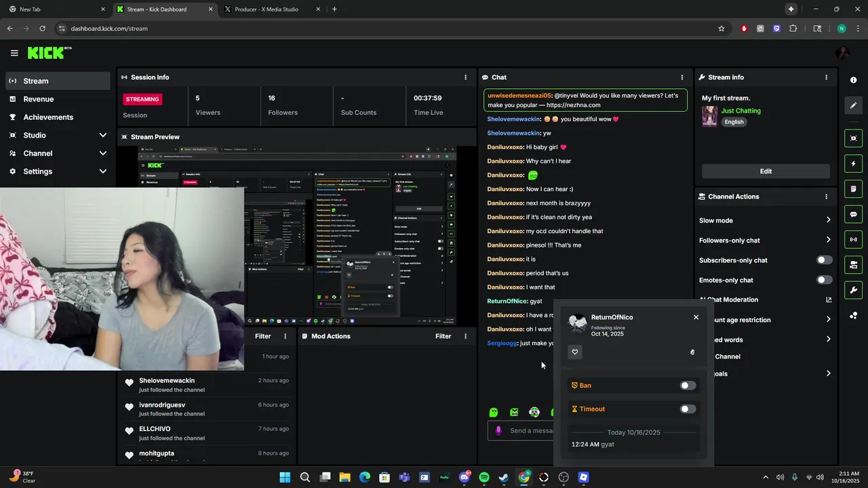
Task: Toggle Timeout for ReturnOfNico
Action: [688, 409]
